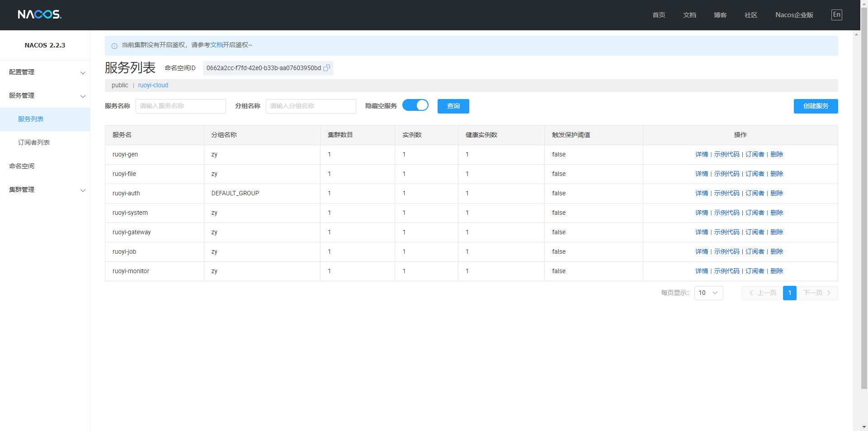Open 示例代码 for ruoyi-monitor
Image resolution: width=868 pixels, height=431 pixels.
click(x=726, y=271)
